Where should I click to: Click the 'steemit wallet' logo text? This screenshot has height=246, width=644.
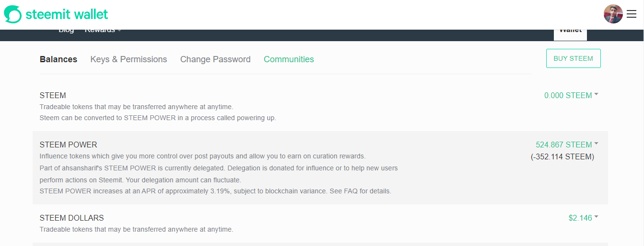67,14
